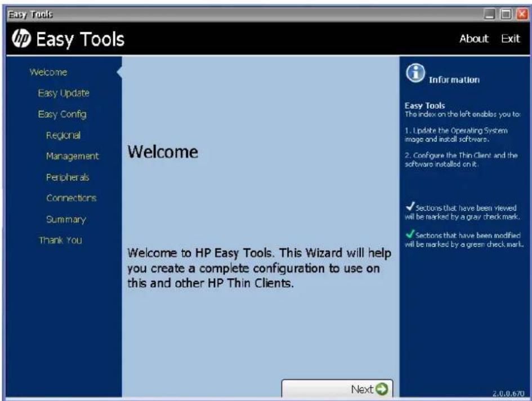The height and width of the screenshot is (401, 532).
Task: Open the Summary page
Action: [x=66, y=219]
